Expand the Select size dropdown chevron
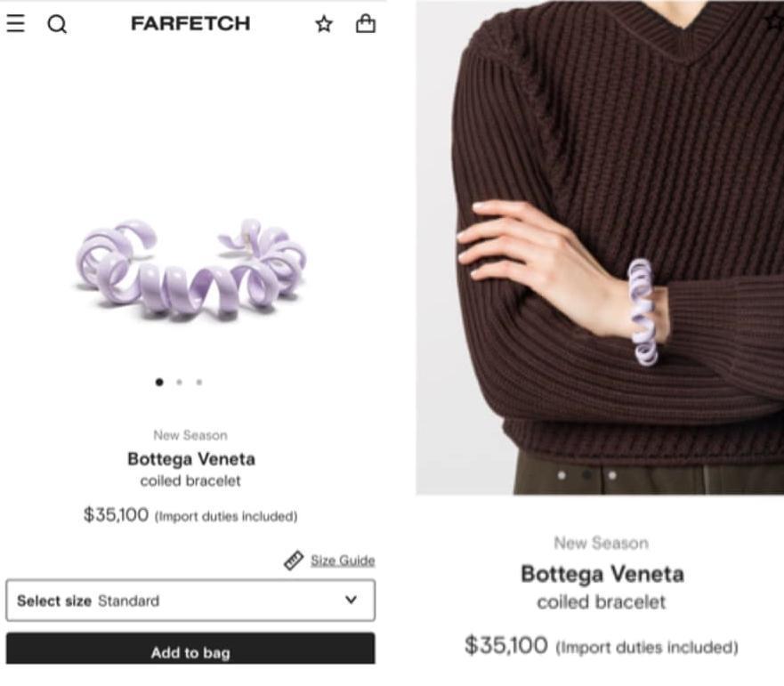This screenshot has height=686, width=784. click(x=352, y=600)
